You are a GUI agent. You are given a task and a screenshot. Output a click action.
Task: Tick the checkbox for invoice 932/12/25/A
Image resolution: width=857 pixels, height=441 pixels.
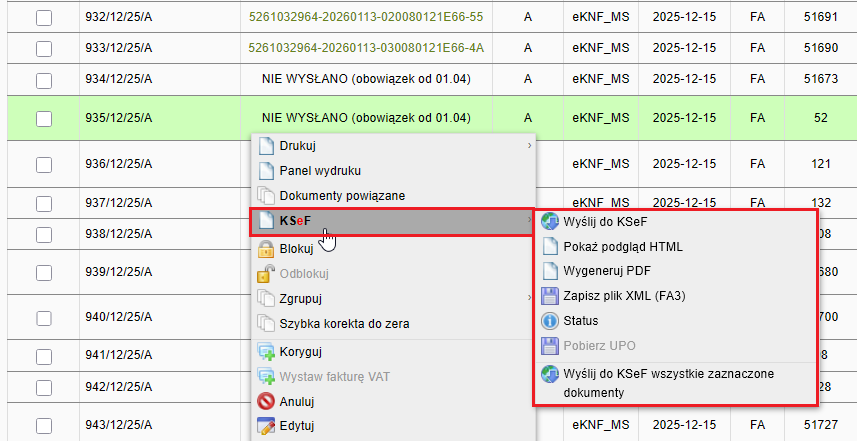(x=44, y=18)
